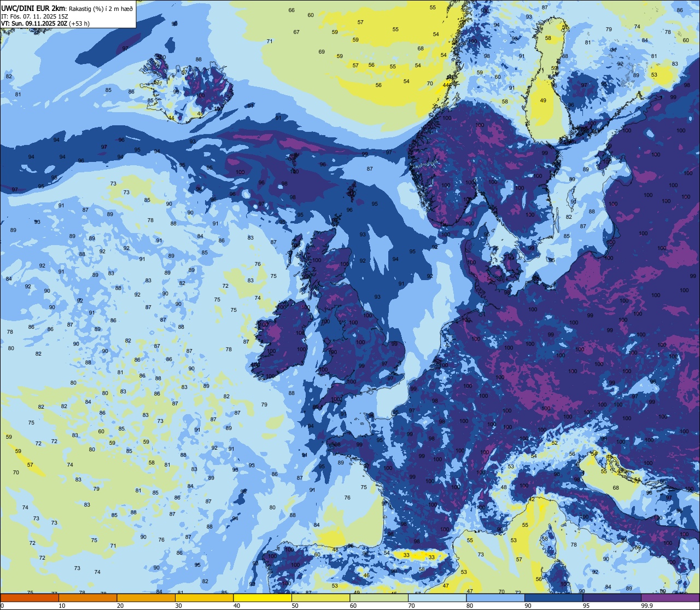This screenshot has height=610, width=700.
Task: Click the "Rakastig (%) í 2 m hæð" label
Action: click(100, 8)
